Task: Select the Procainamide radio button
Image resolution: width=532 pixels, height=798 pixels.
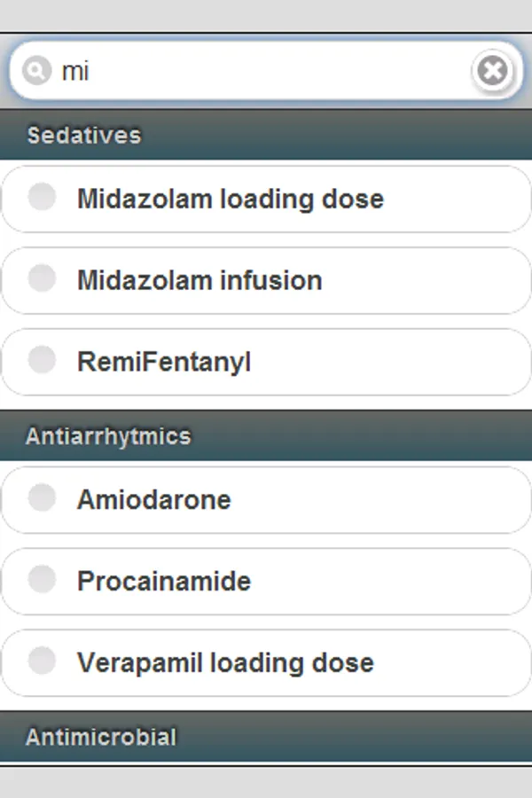Action: 42,580
